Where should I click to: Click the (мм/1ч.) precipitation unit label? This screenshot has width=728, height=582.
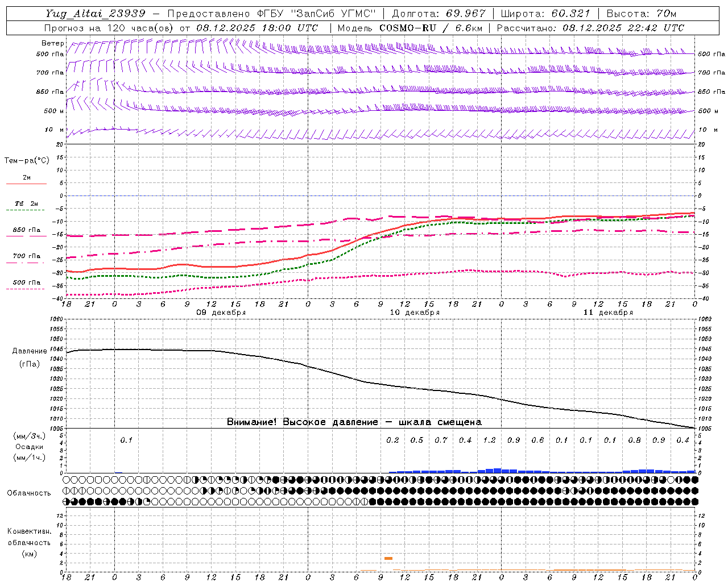pos(30,457)
